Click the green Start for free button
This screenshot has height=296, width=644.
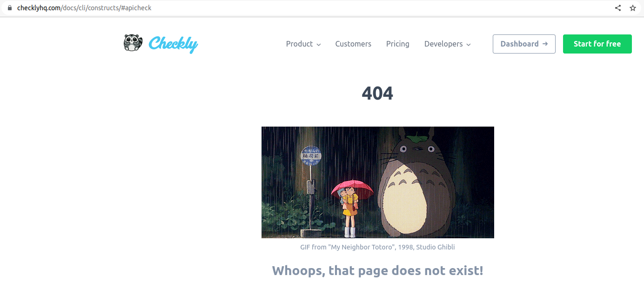(597, 44)
